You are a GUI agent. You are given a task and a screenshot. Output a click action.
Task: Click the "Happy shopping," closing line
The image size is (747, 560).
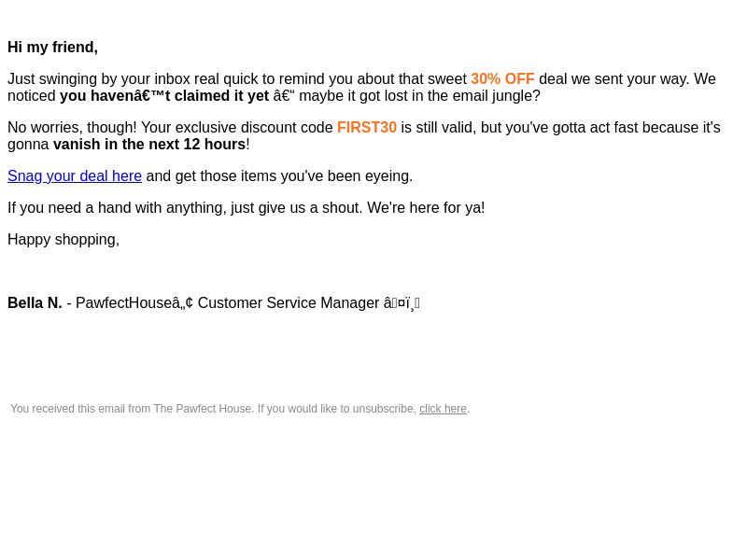pyautogui.click(x=63, y=240)
